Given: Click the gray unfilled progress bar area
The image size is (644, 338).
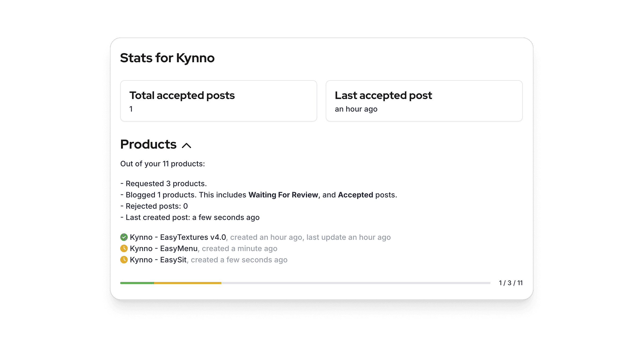Looking at the screenshot, I should (x=356, y=283).
